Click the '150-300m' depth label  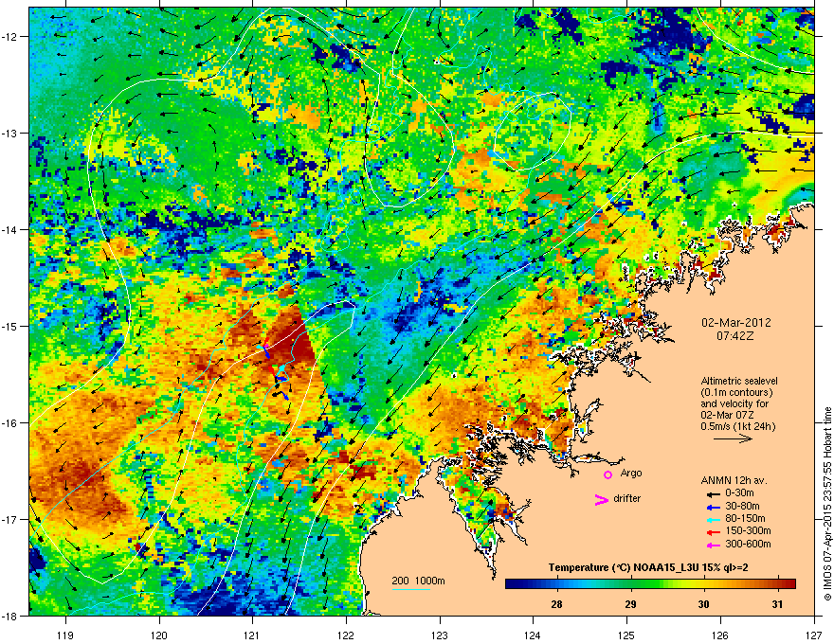[x=748, y=530]
